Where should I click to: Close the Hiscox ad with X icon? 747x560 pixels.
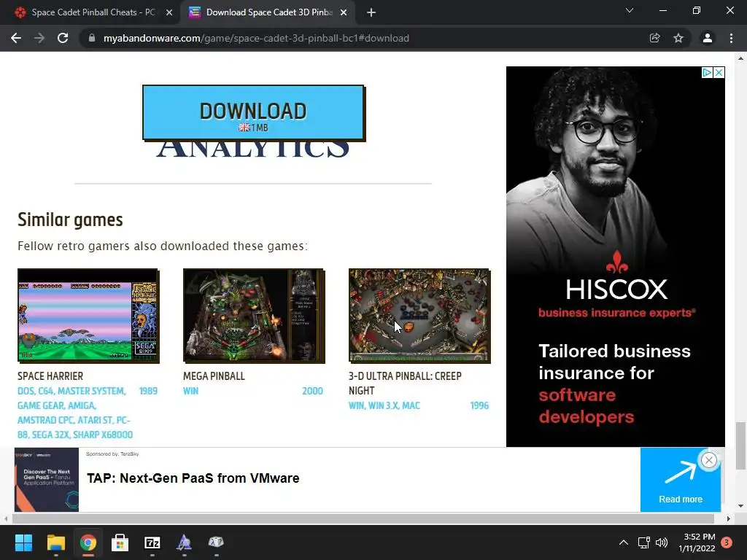click(719, 72)
